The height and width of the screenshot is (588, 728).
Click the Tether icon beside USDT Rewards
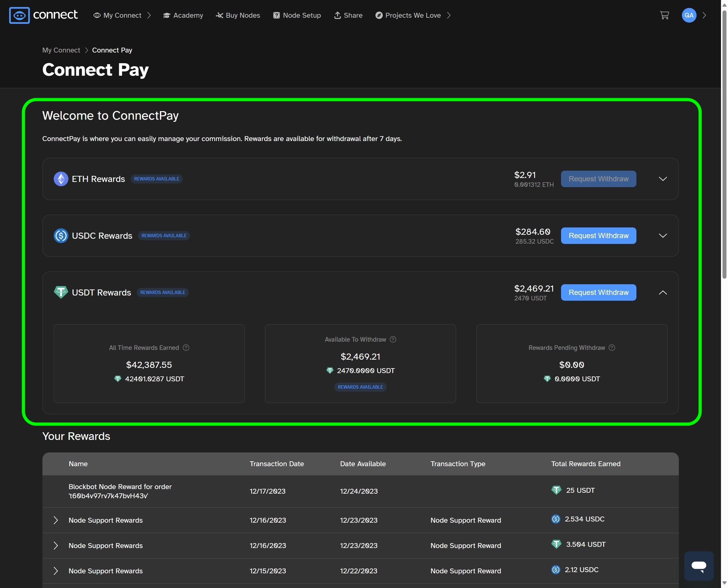61,292
